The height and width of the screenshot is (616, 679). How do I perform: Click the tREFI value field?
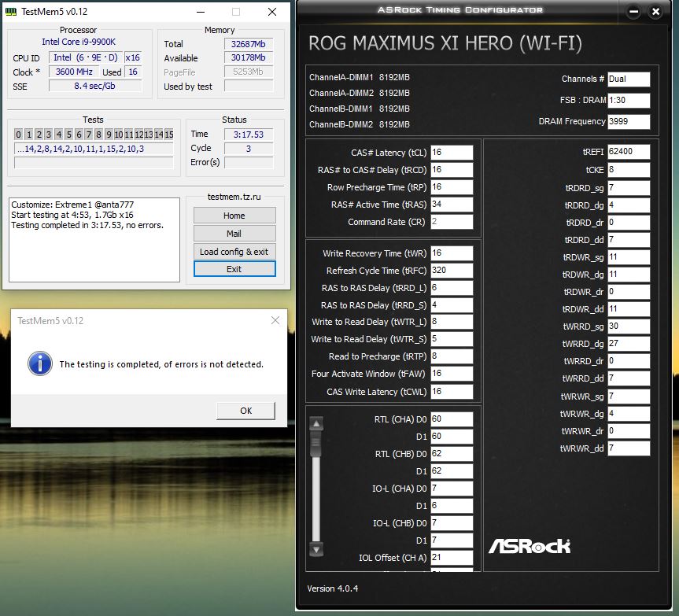click(x=629, y=152)
